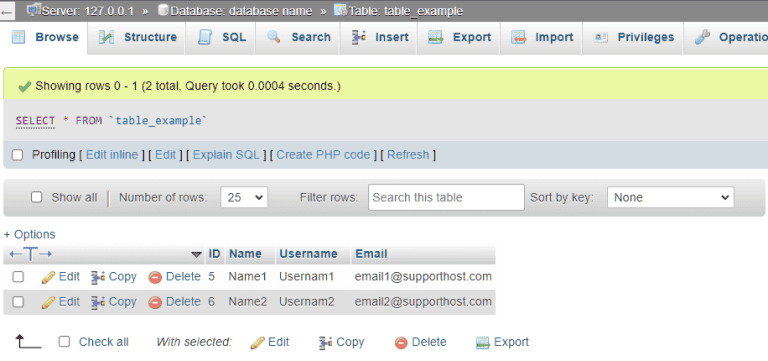
Task: Click With selected Delete red icon
Action: [401, 343]
